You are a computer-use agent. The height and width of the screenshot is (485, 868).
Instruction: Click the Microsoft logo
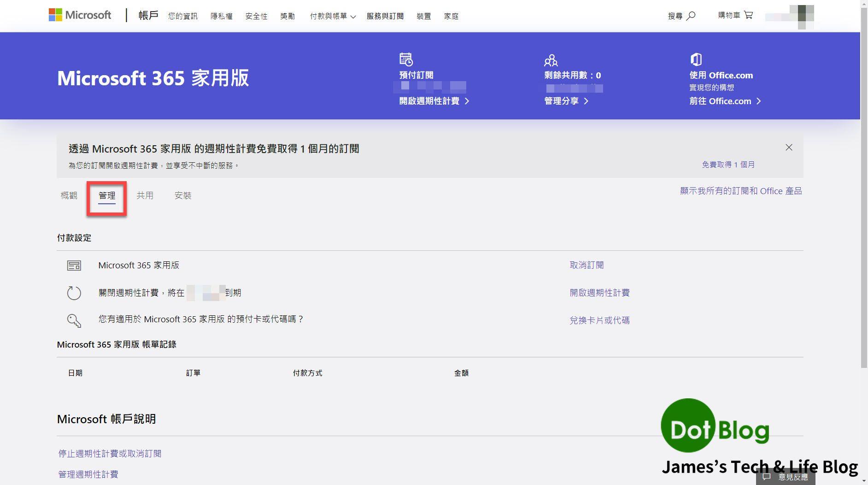(x=80, y=15)
